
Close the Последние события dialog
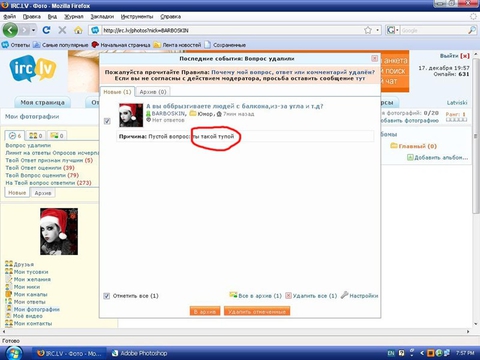[375, 58]
